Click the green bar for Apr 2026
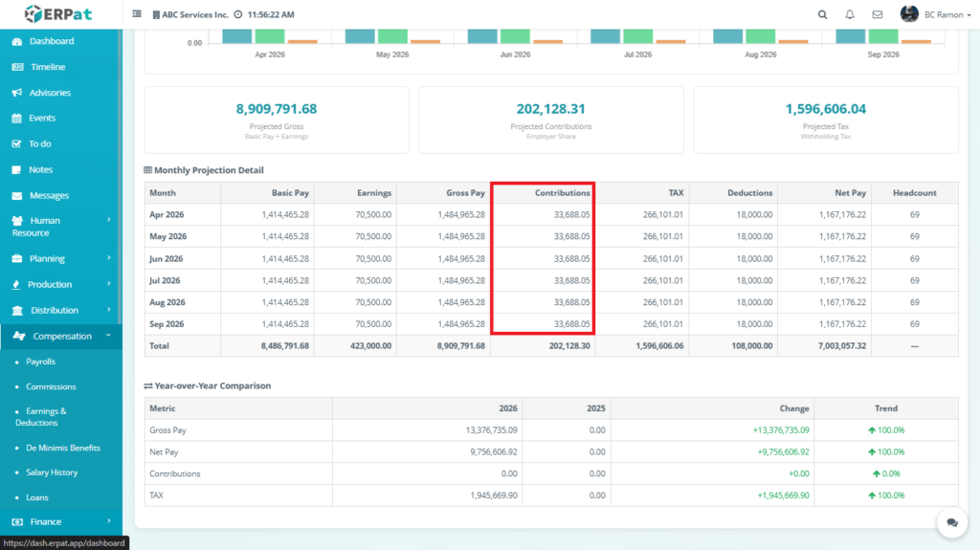 [x=270, y=35]
